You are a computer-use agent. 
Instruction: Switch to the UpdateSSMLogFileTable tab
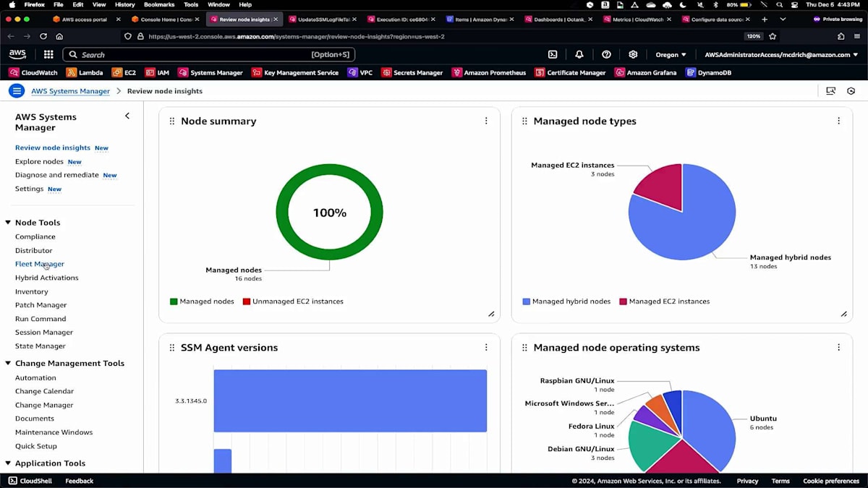[x=323, y=20]
